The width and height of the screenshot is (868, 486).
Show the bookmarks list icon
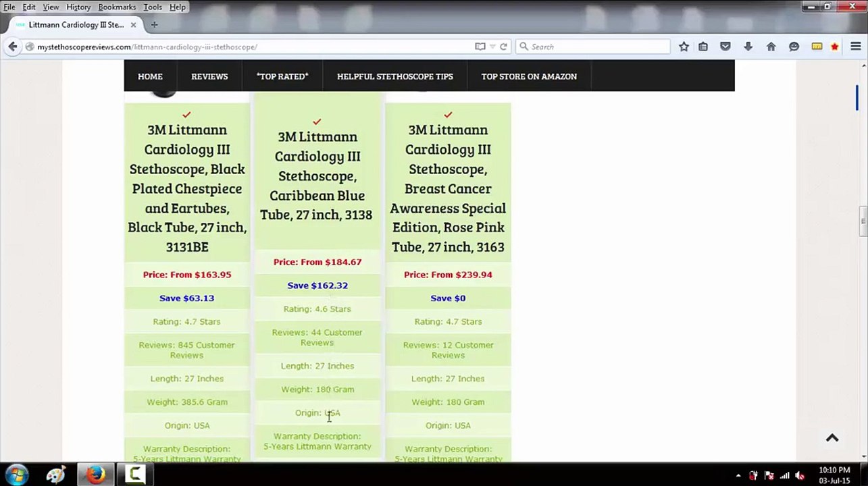703,47
